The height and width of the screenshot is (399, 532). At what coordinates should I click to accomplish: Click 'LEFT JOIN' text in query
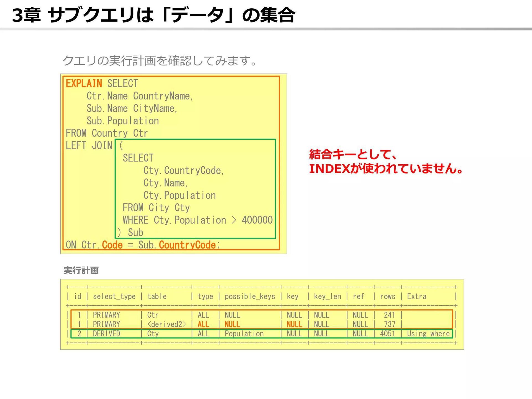tap(89, 145)
